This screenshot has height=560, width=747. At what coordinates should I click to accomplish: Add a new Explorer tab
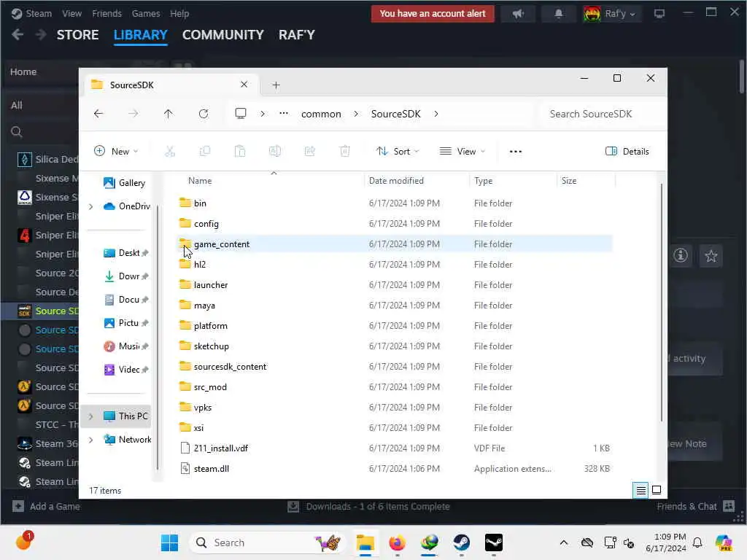point(276,85)
